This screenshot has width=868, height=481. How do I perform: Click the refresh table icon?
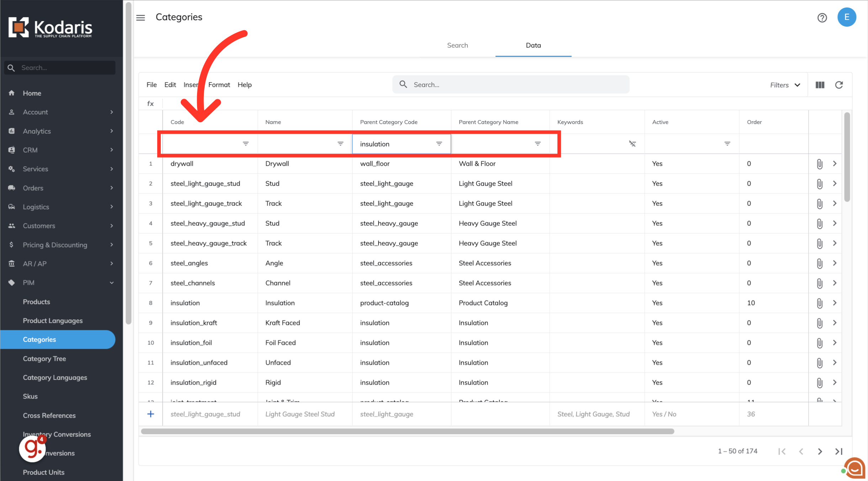(839, 85)
